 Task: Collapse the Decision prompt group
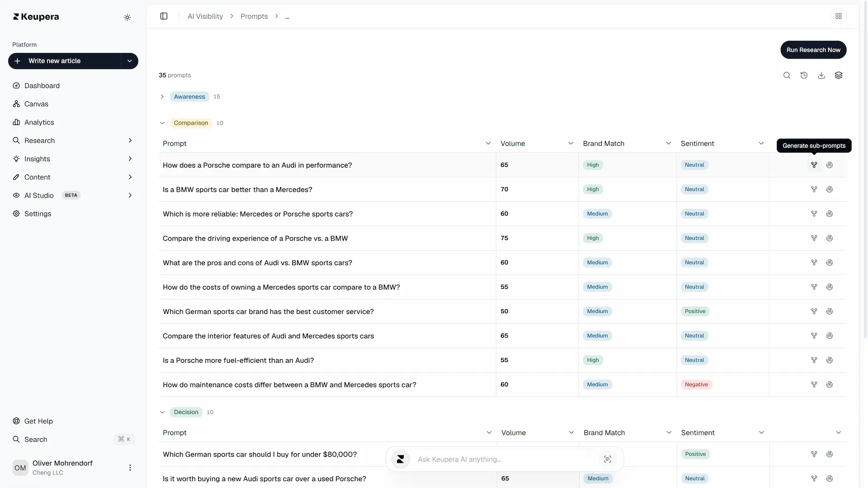pos(162,412)
